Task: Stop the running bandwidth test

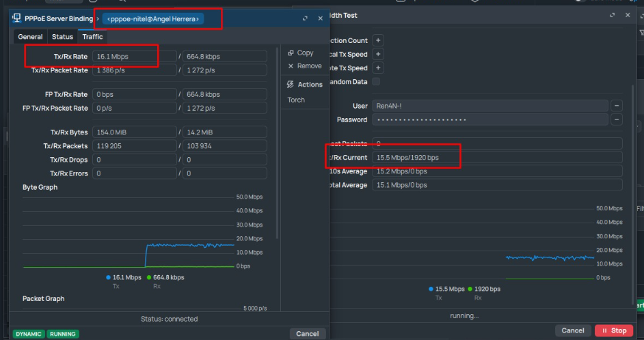Action: pos(613,330)
